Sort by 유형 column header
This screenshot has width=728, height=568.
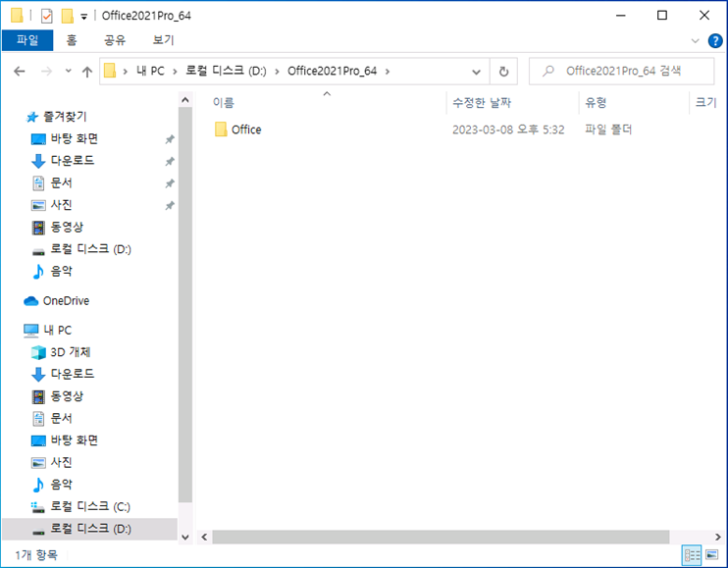[x=596, y=103]
